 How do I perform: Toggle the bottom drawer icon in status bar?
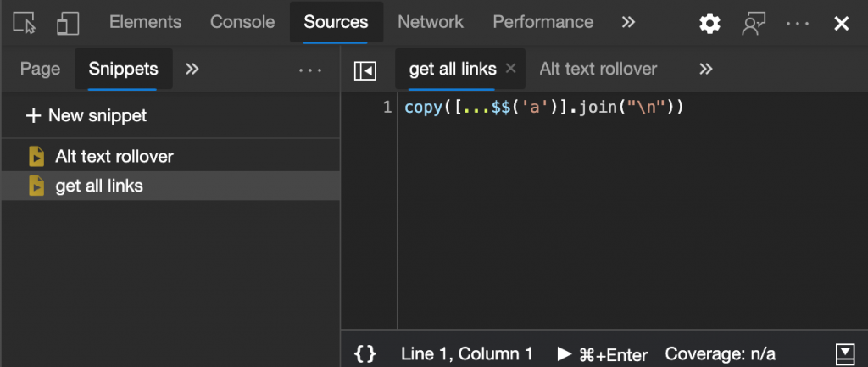(845, 353)
